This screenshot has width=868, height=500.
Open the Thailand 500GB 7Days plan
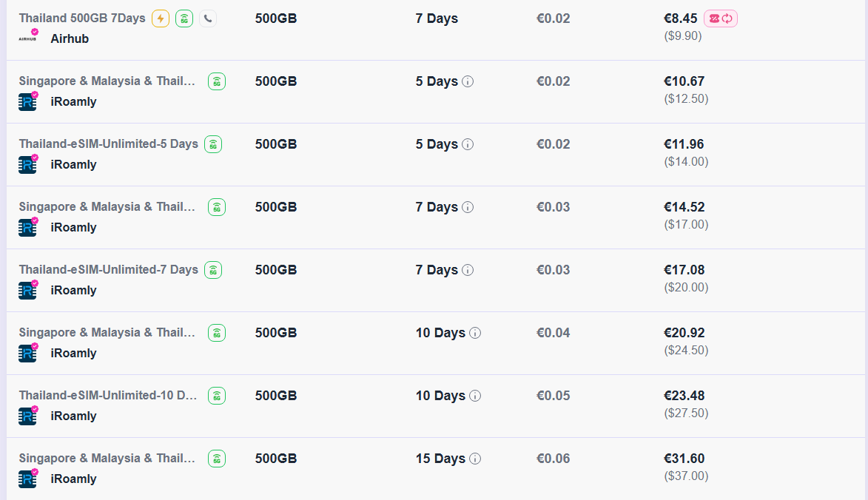click(x=82, y=18)
